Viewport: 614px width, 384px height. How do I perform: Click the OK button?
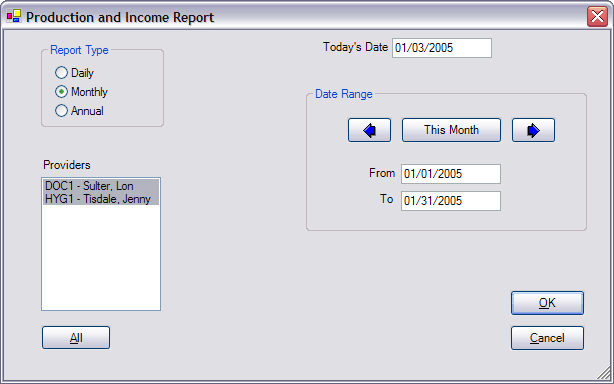click(x=547, y=303)
